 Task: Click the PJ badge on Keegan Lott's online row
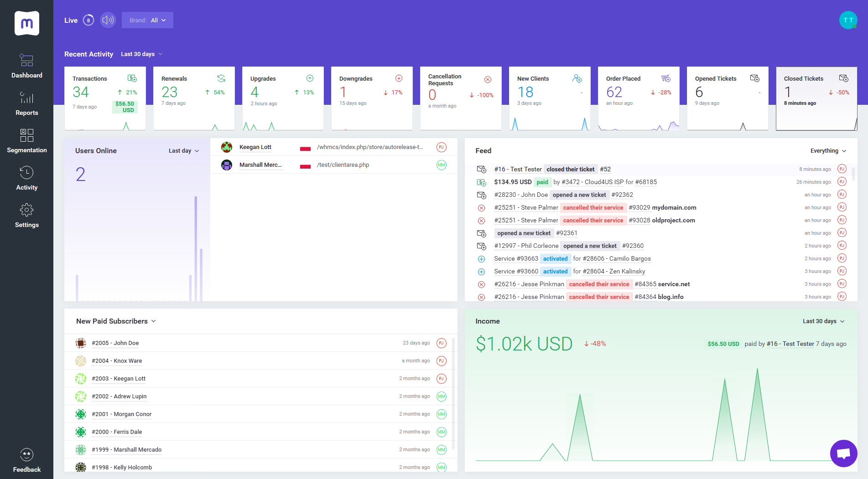pyautogui.click(x=441, y=147)
